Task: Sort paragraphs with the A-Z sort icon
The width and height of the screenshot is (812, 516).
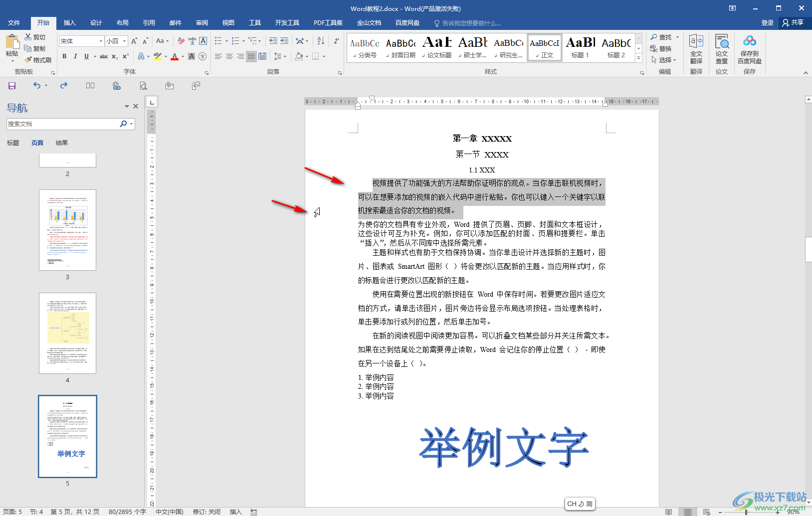Action: tap(321, 41)
